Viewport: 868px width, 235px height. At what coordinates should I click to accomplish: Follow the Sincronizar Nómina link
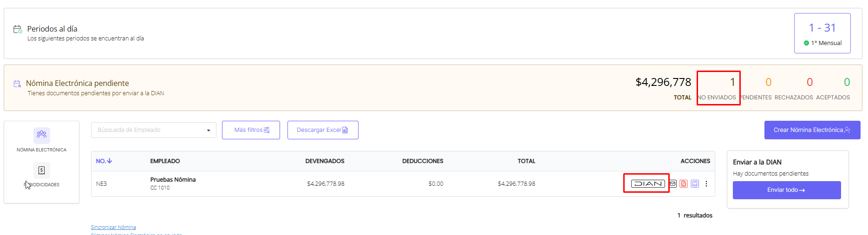pos(113,227)
